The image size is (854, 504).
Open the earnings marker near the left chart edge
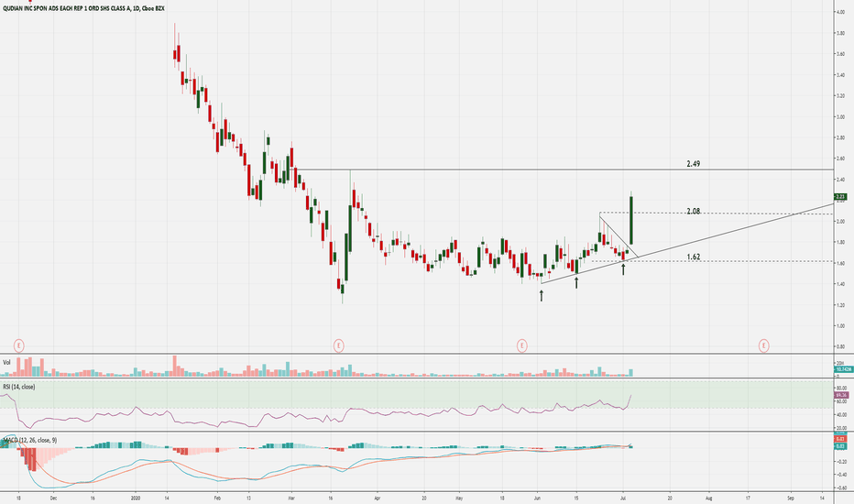coord(19,345)
